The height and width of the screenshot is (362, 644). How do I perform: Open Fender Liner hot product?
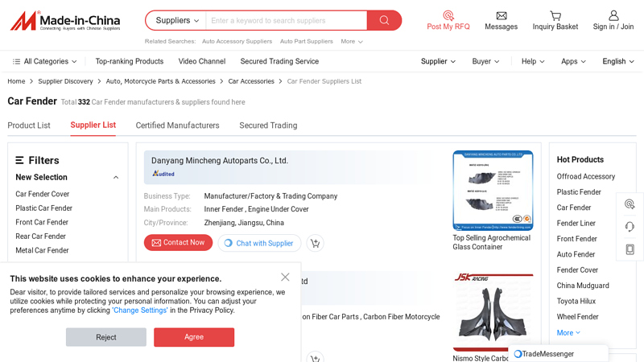click(x=576, y=224)
